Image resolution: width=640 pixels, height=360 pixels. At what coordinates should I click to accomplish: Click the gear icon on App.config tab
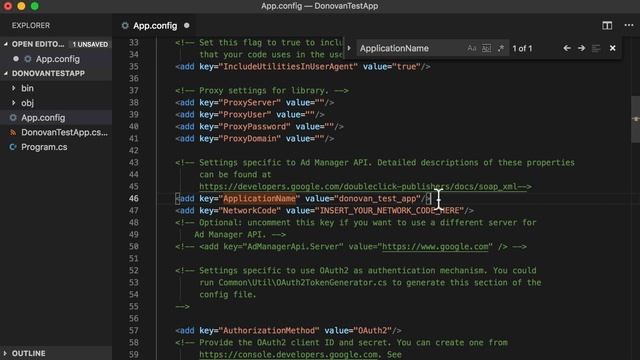click(x=125, y=25)
